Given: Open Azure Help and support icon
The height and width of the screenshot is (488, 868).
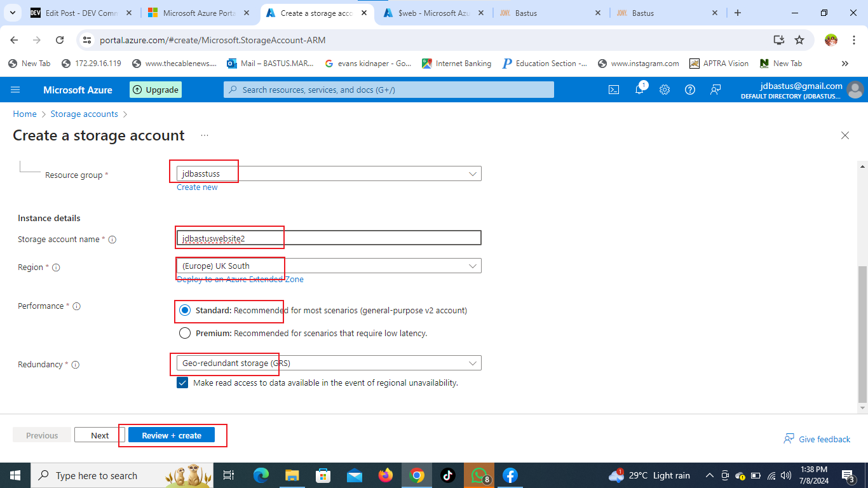Looking at the screenshot, I should tap(690, 90).
